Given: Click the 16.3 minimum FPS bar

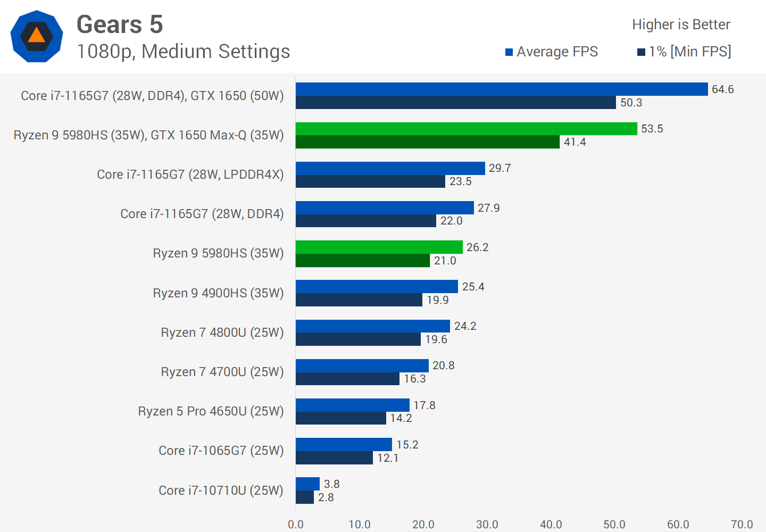Looking at the screenshot, I should tap(348, 379).
